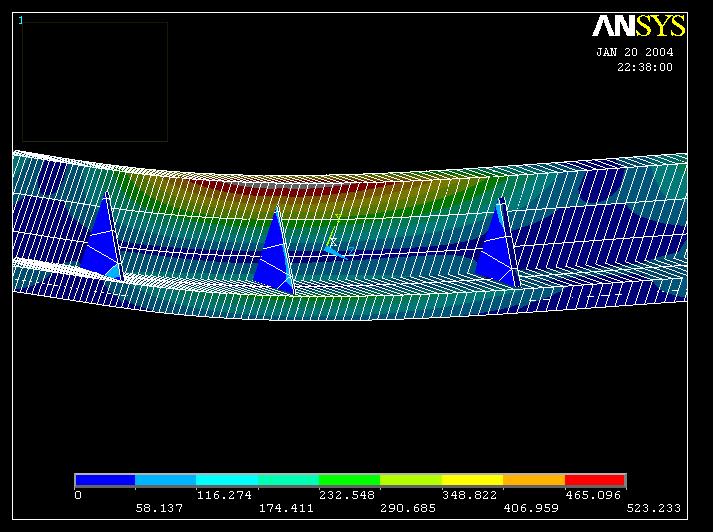Click the legend value 232.548
Viewport: 713px width, 532px height.
(346, 495)
